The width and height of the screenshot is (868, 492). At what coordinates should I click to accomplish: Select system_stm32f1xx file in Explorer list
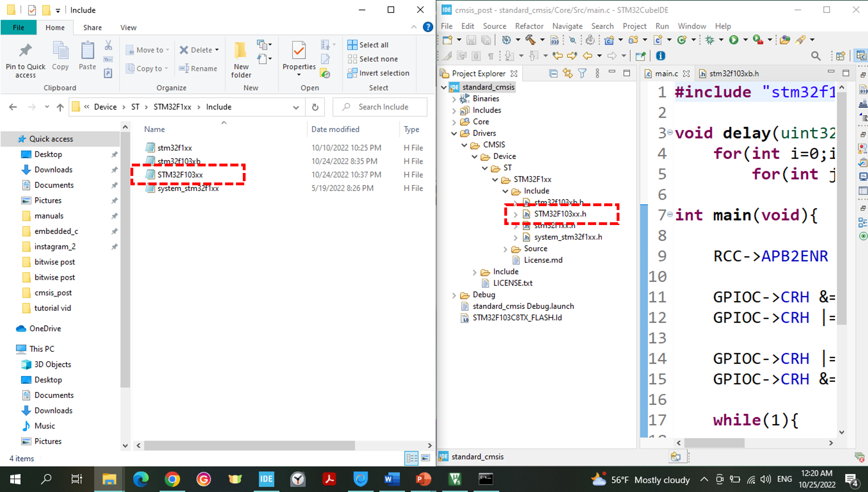tap(188, 188)
